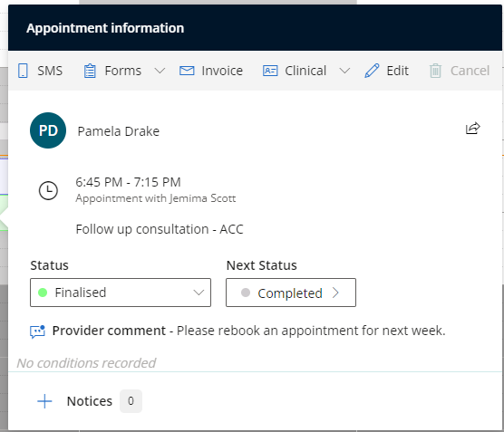Click the Notices count badge
The image size is (504, 432).
point(131,401)
